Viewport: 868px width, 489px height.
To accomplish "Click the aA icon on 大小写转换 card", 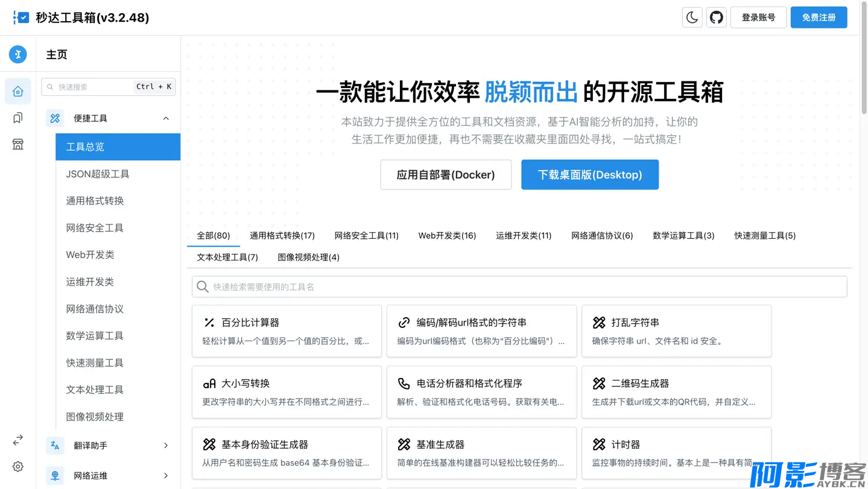I will click(209, 383).
